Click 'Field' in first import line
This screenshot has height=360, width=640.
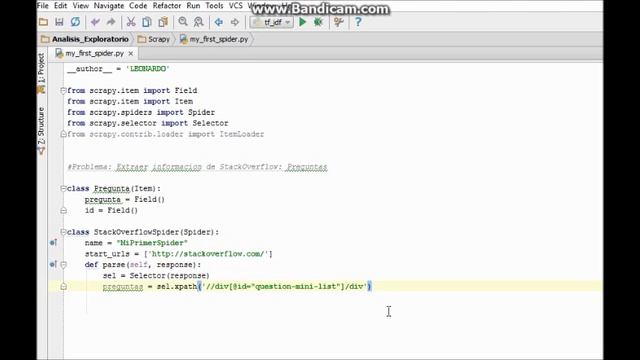186,91
